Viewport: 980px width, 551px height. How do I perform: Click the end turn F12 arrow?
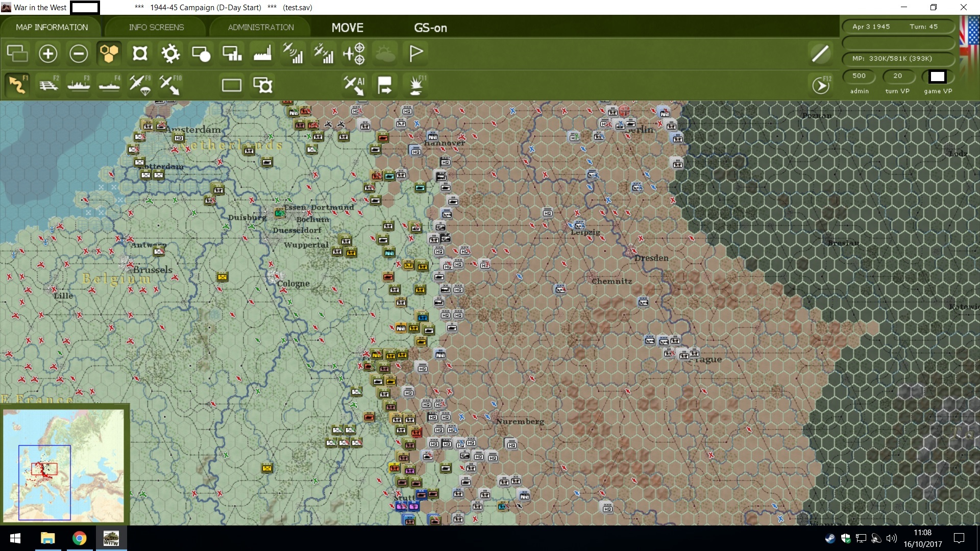point(821,85)
